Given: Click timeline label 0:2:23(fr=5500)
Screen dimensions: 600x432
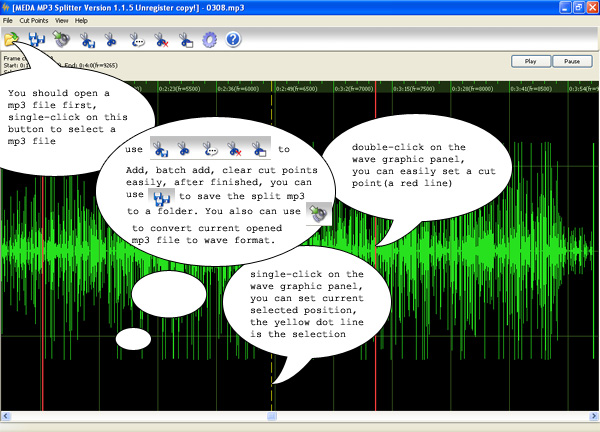Looking at the screenshot, I should point(179,89).
